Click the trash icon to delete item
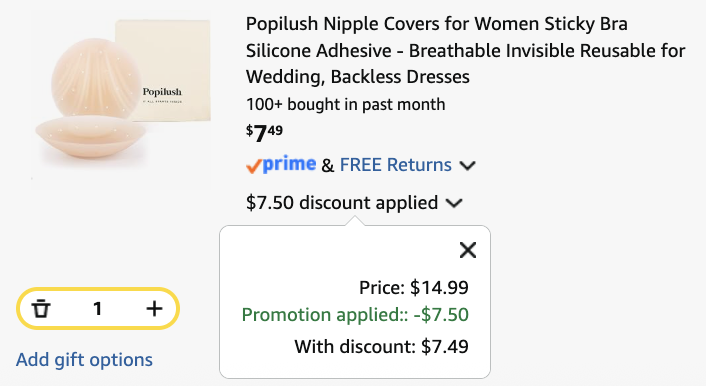 pyautogui.click(x=41, y=309)
